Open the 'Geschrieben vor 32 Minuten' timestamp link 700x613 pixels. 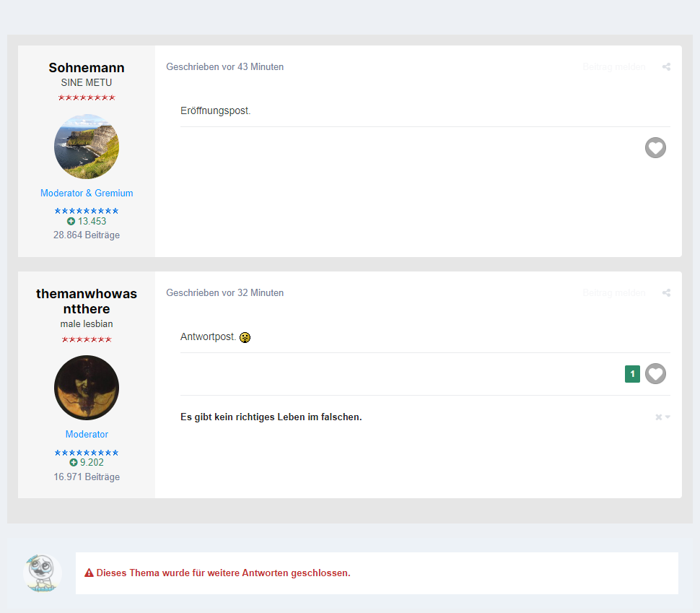tap(225, 292)
